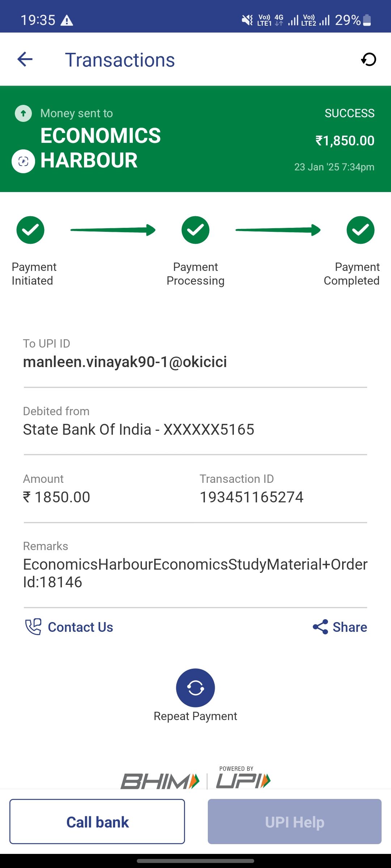
Task: Tap the money sent up-arrow icon
Action: tap(24, 114)
